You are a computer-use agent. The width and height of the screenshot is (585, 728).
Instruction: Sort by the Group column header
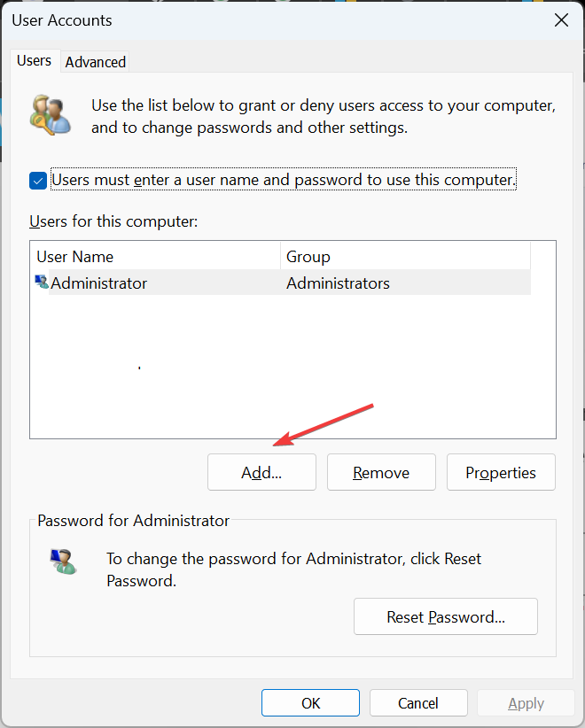[x=405, y=257]
